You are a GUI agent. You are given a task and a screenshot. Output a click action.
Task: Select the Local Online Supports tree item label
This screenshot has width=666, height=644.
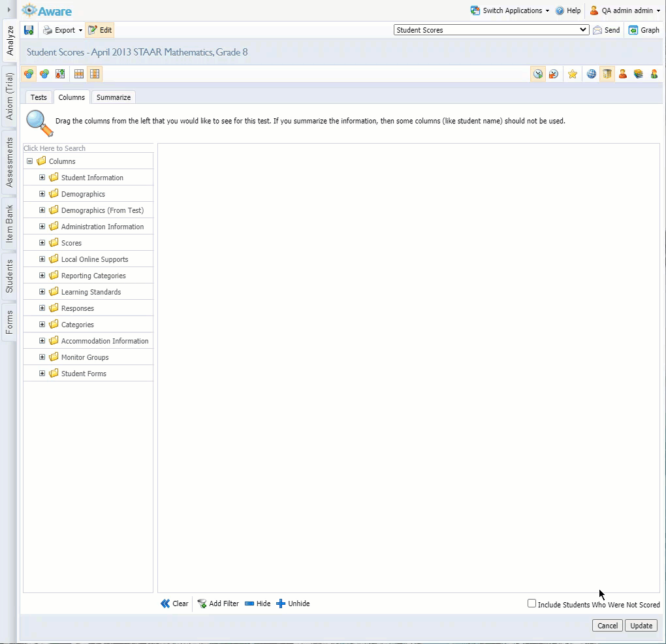(95, 259)
